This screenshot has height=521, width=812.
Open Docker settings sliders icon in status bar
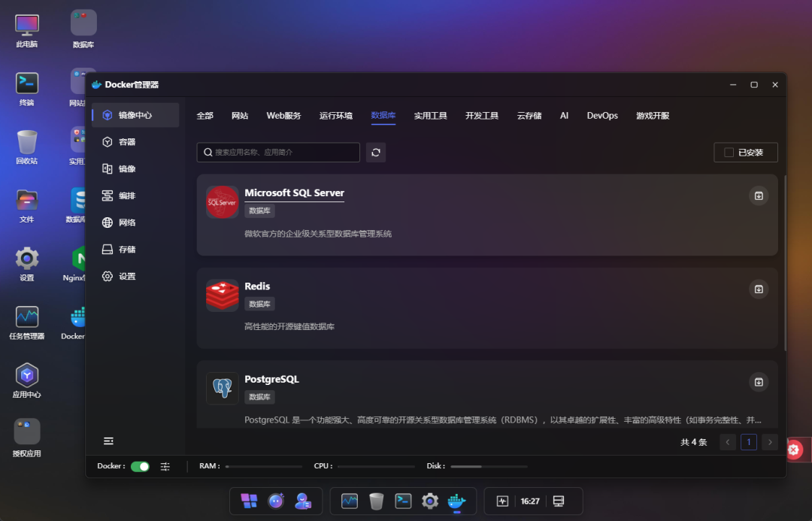(x=165, y=467)
